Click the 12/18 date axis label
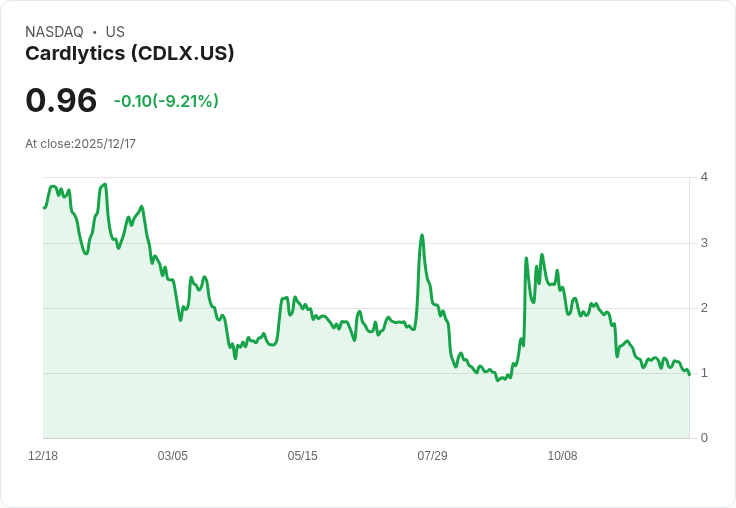 [43, 456]
